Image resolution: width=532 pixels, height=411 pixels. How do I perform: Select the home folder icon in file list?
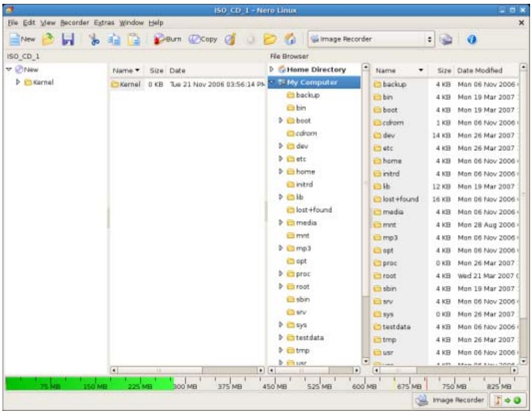pos(377,161)
